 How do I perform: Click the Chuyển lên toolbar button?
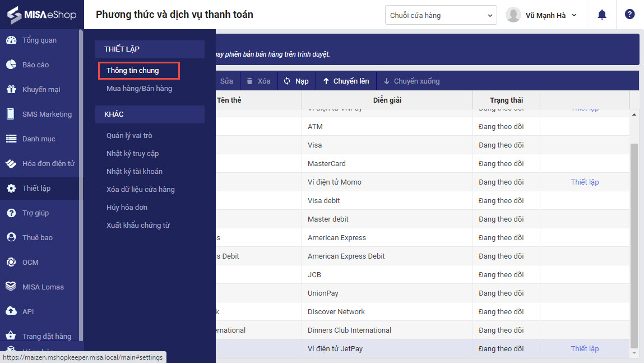pyautogui.click(x=346, y=81)
